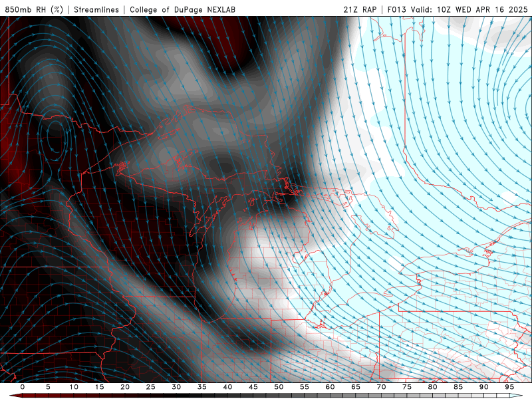Click the '20' colorbar label
Screen dimensions: 532x399
point(125,387)
